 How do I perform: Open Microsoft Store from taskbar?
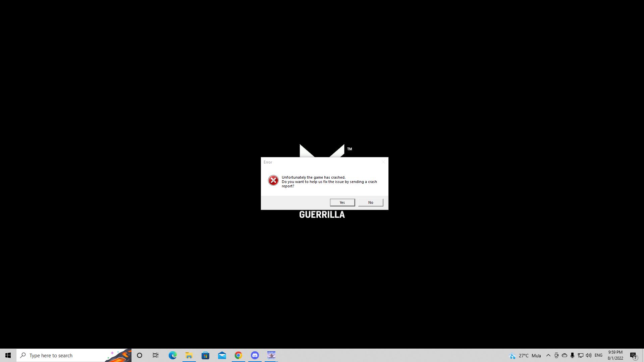tap(205, 355)
